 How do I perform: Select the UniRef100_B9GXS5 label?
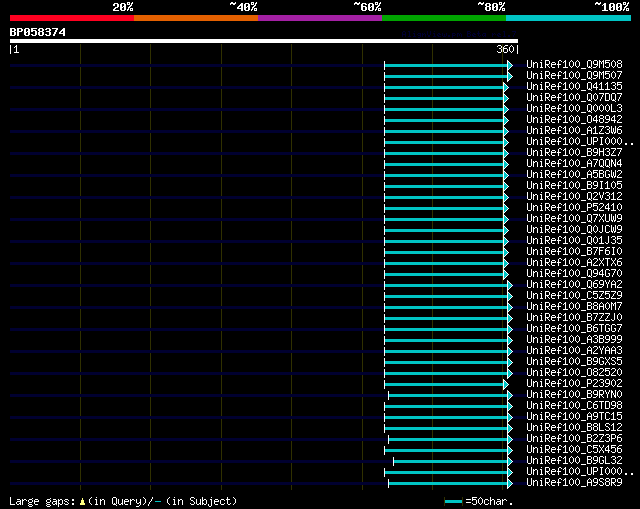pos(574,362)
